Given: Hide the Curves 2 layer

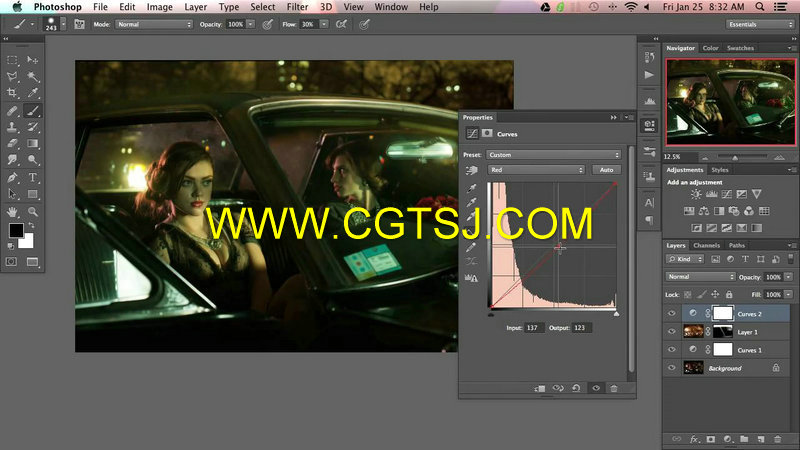Looking at the screenshot, I should click(x=672, y=314).
